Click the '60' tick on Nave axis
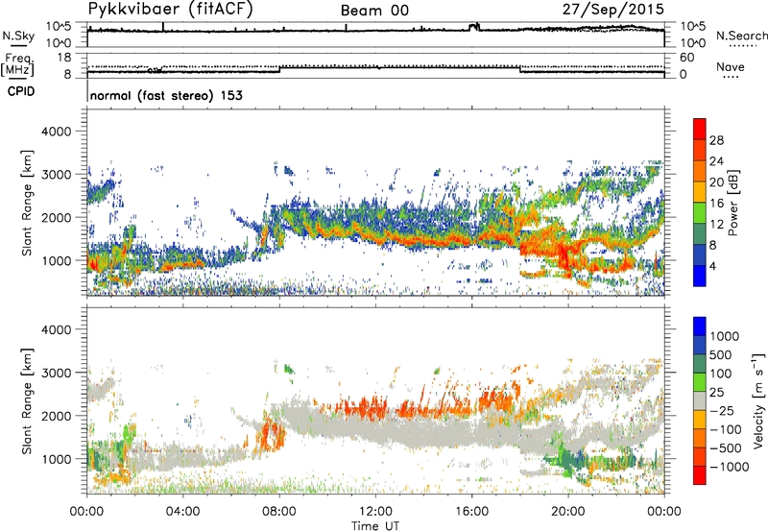The height and width of the screenshot is (532, 768). click(x=686, y=58)
